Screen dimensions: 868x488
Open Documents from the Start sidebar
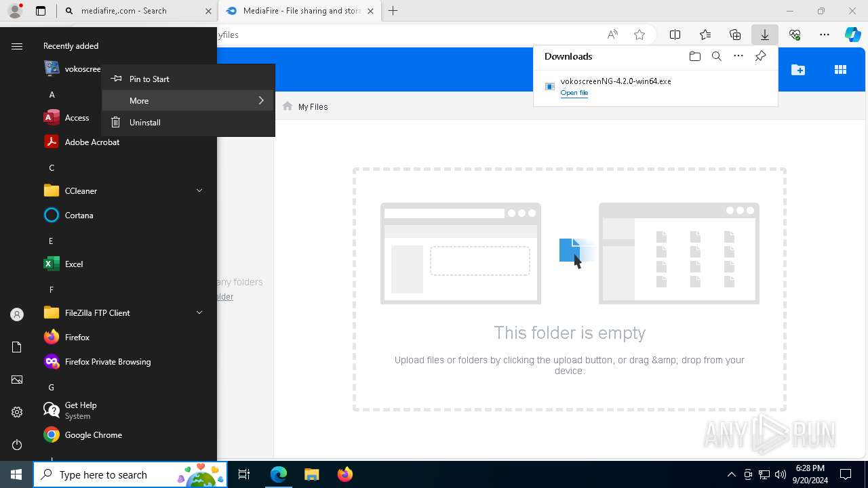tap(17, 347)
